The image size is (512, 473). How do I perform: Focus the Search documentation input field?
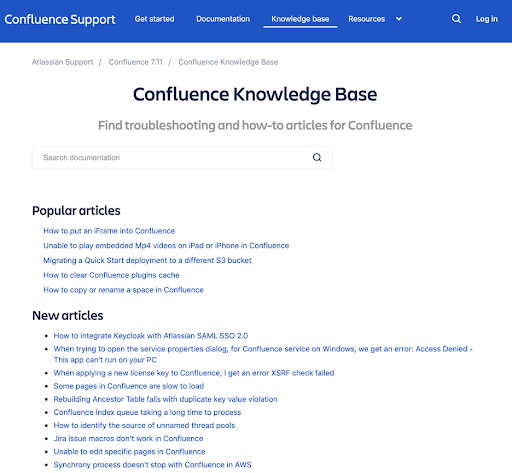coord(182,158)
